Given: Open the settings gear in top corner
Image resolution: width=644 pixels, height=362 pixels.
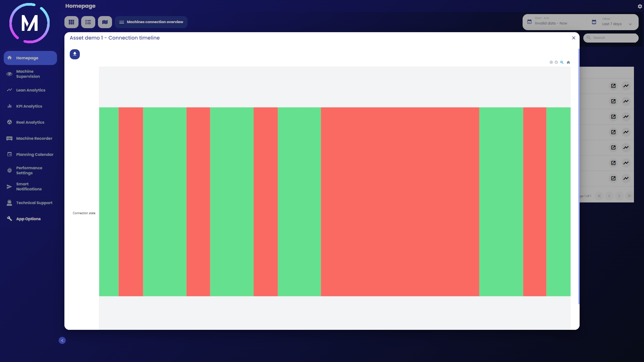Looking at the screenshot, I should [640, 6].
